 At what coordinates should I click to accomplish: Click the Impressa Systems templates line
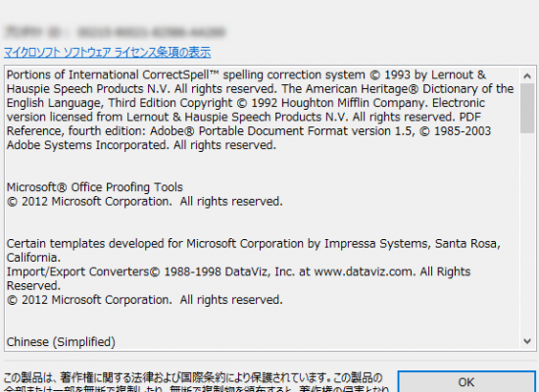point(254,244)
